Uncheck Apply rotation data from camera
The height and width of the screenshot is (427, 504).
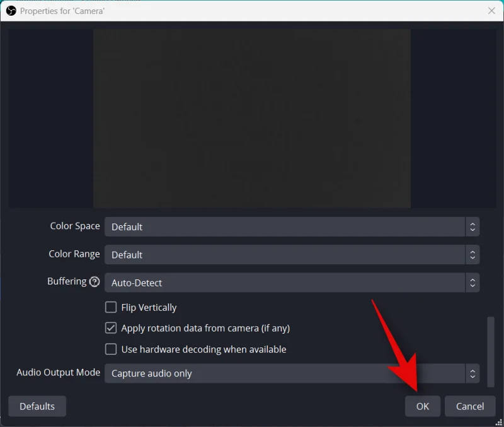[x=111, y=328]
